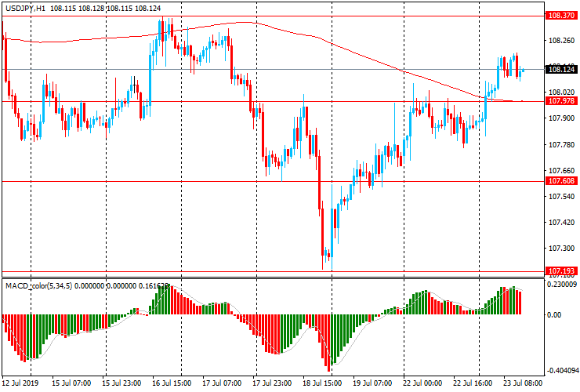Click the 108.260 price scale value
This screenshot has height=392, width=580.
tap(561, 40)
